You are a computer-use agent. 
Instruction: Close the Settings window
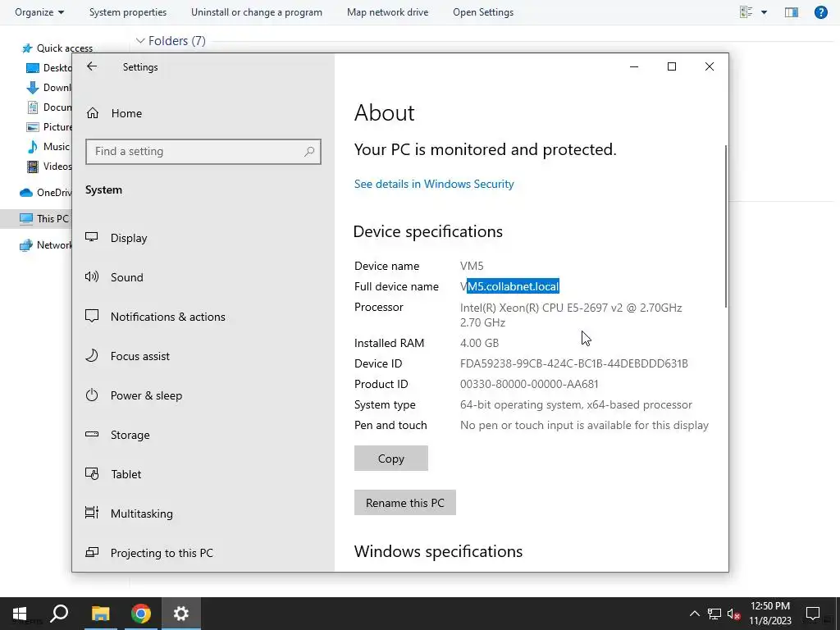click(710, 66)
